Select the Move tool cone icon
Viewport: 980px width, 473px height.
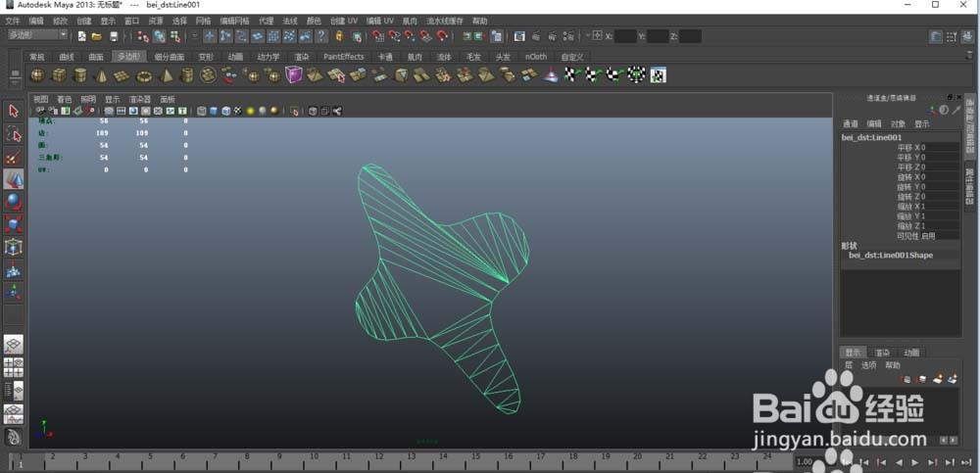click(14, 179)
